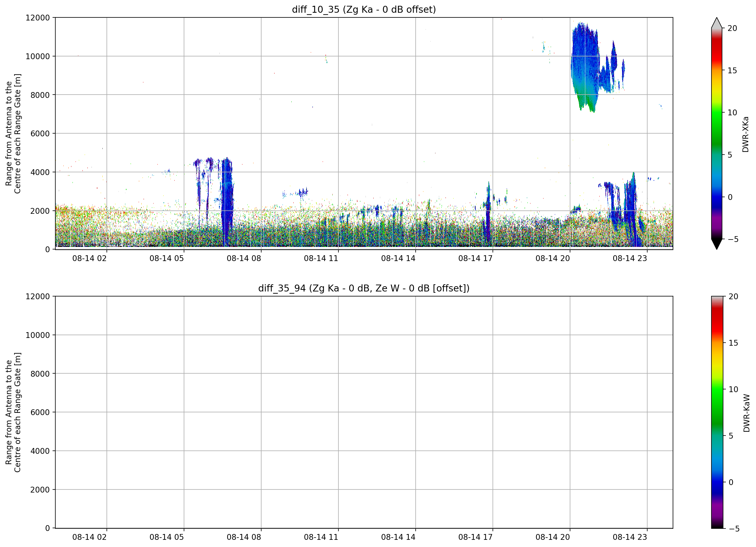
Task: Click the diff_35_94 plot title
Action: click(364, 288)
